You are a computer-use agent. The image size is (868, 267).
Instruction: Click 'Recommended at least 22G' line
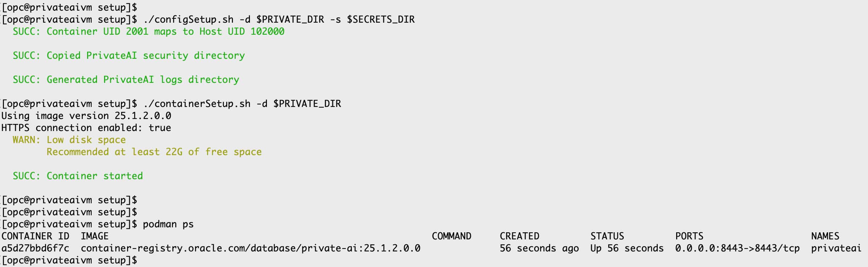[154, 152]
